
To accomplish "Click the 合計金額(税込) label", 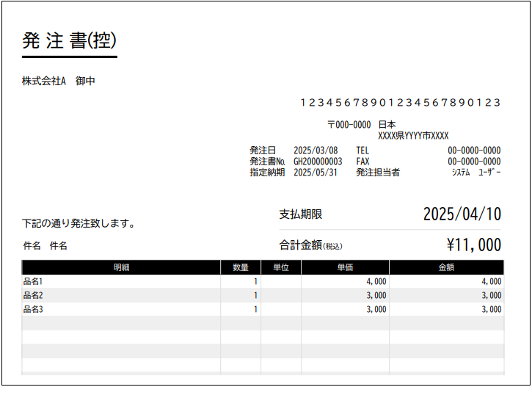I will pyautogui.click(x=311, y=245).
